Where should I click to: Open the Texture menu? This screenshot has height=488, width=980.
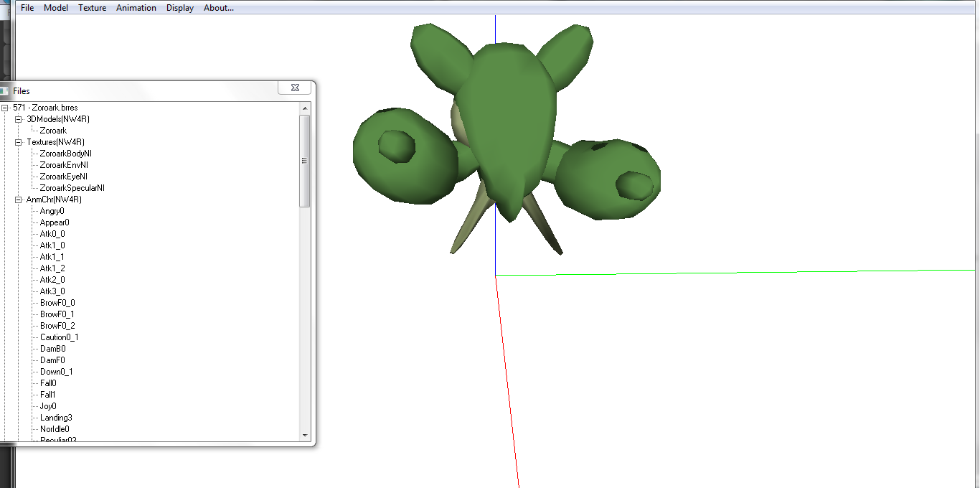[92, 8]
